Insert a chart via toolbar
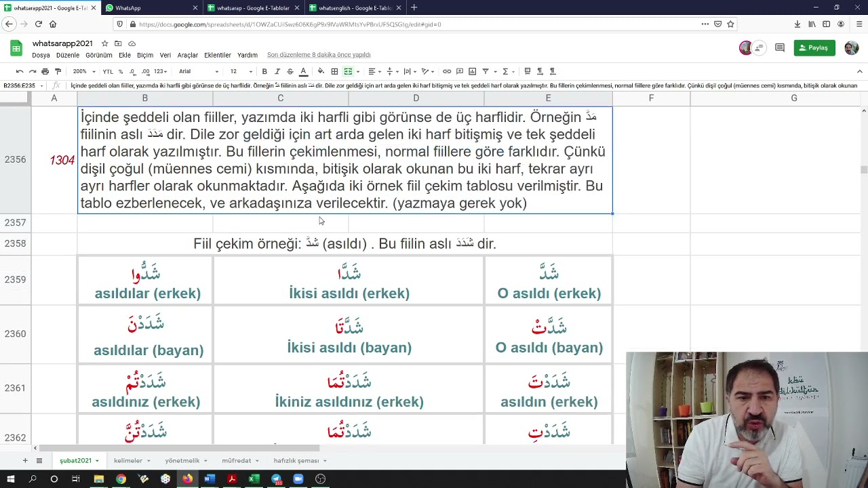This screenshot has width=868, height=488. click(473, 71)
